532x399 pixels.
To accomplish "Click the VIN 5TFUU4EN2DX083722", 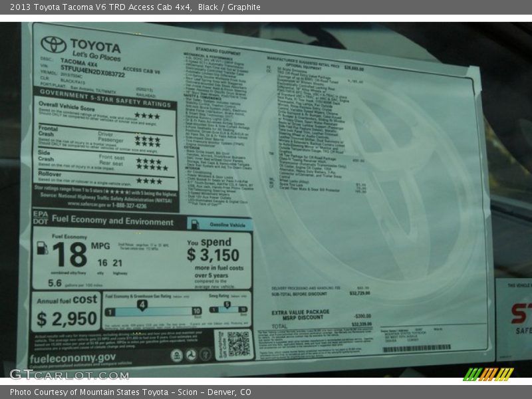I will tap(92, 71).
